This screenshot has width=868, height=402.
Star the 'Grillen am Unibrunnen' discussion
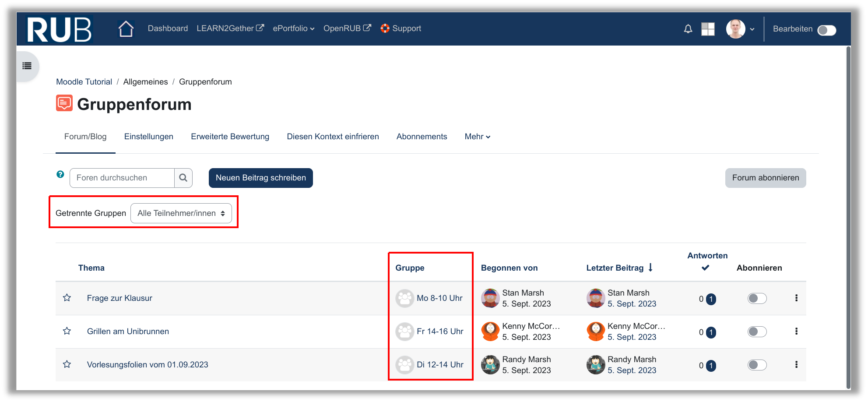(67, 331)
